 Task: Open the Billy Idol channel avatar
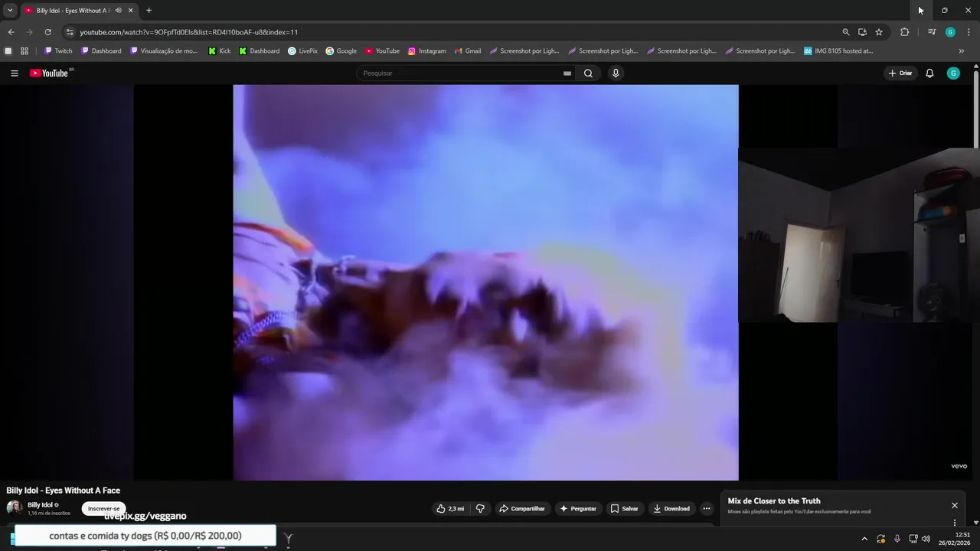click(x=15, y=508)
